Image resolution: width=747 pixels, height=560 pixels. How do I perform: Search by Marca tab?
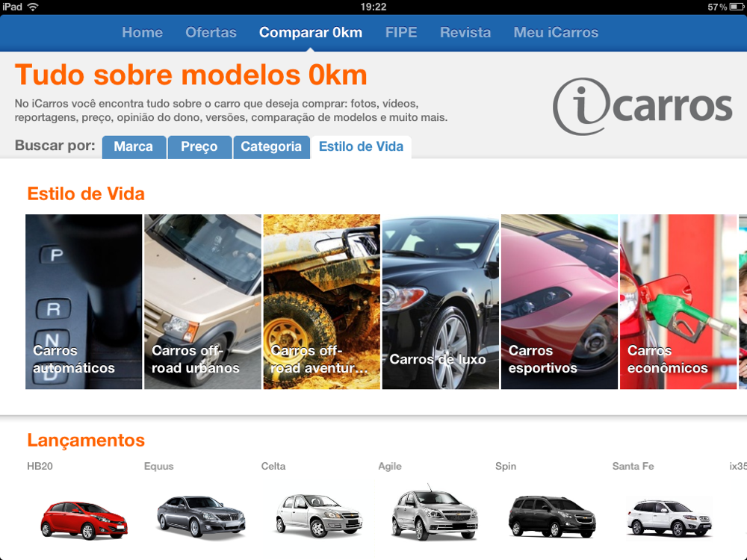click(x=134, y=146)
